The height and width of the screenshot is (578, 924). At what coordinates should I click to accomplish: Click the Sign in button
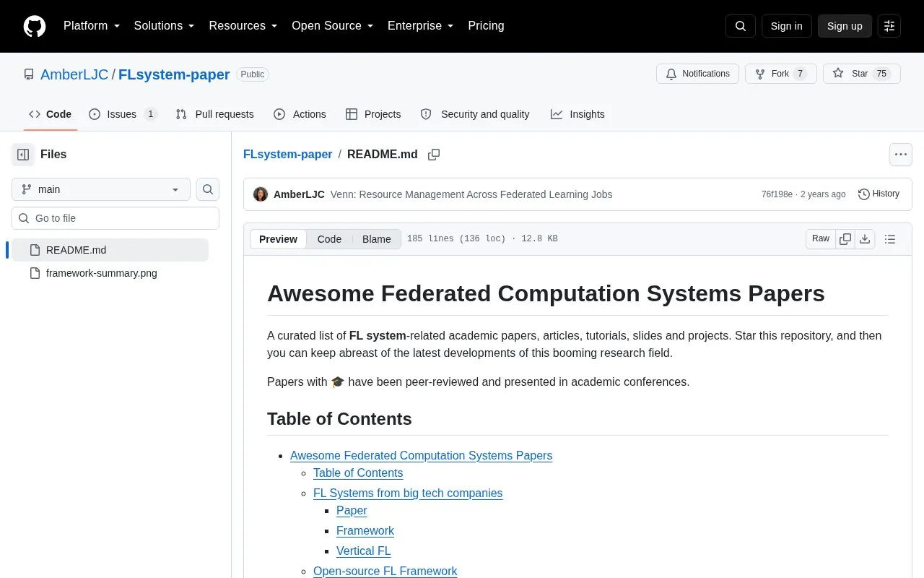[x=786, y=26]
